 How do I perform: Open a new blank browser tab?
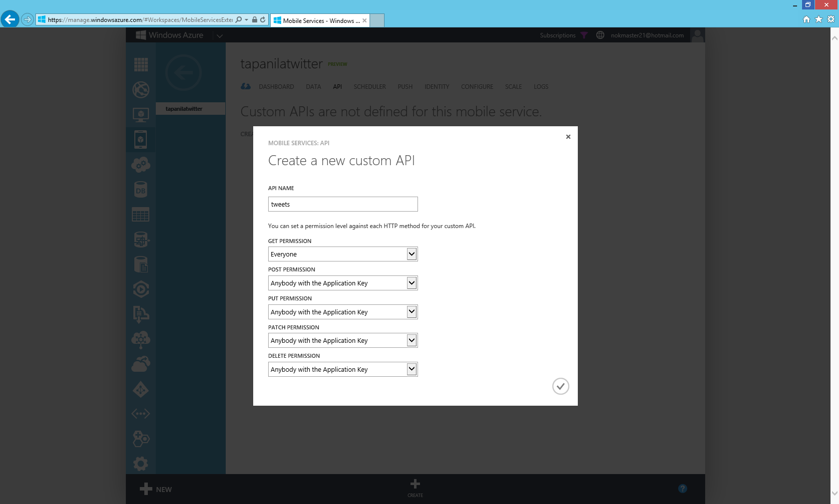pyautogui.click(x=377, y=20)
